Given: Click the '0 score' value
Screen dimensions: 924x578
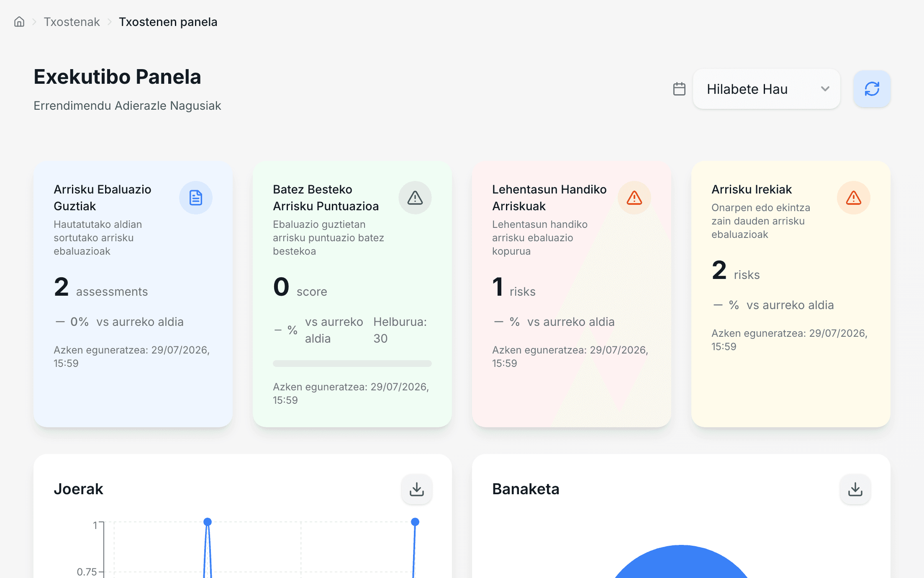Looking at the screenshot, I should (x=300, y=287).
